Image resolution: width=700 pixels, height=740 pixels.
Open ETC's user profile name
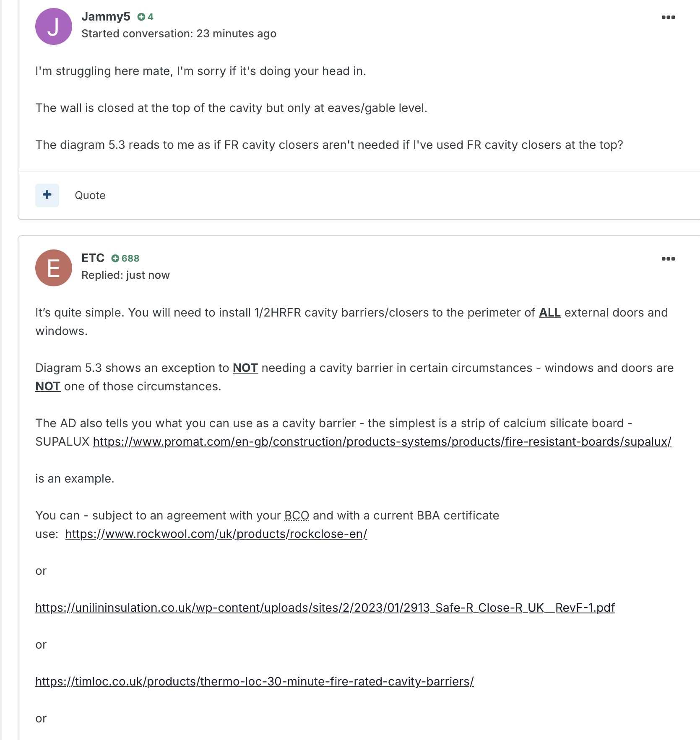(93, 258)
